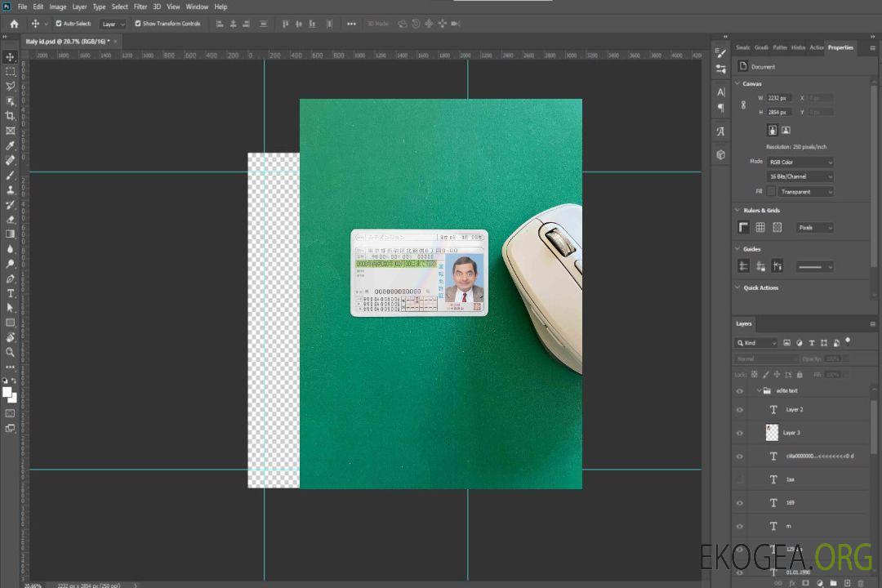Screen dimensions: 882x588
Task: Select Layer 3 thumbnail
Action: click(x=773, y=433)
